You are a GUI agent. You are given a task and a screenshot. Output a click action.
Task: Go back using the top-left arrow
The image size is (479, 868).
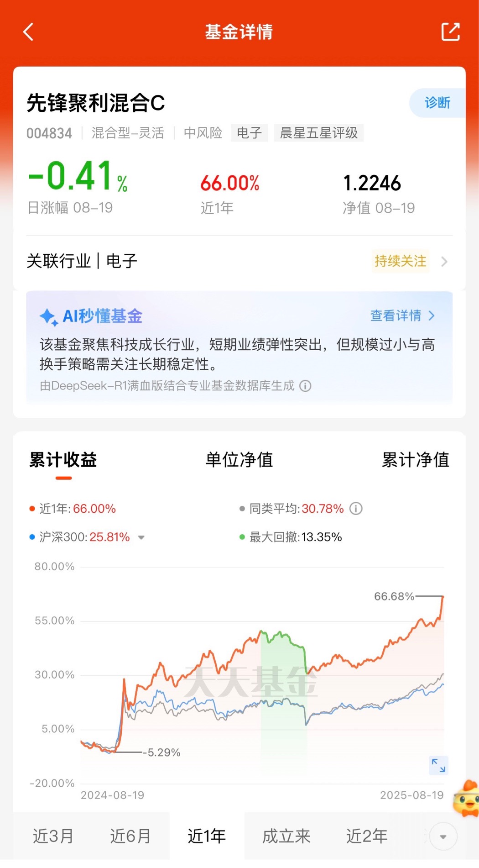click(x=28, y=32)
